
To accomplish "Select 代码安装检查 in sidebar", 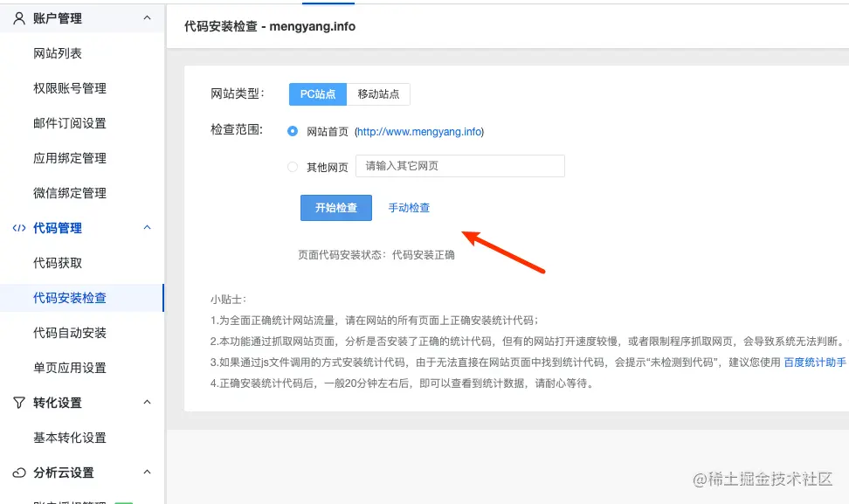I will [82, 298].
